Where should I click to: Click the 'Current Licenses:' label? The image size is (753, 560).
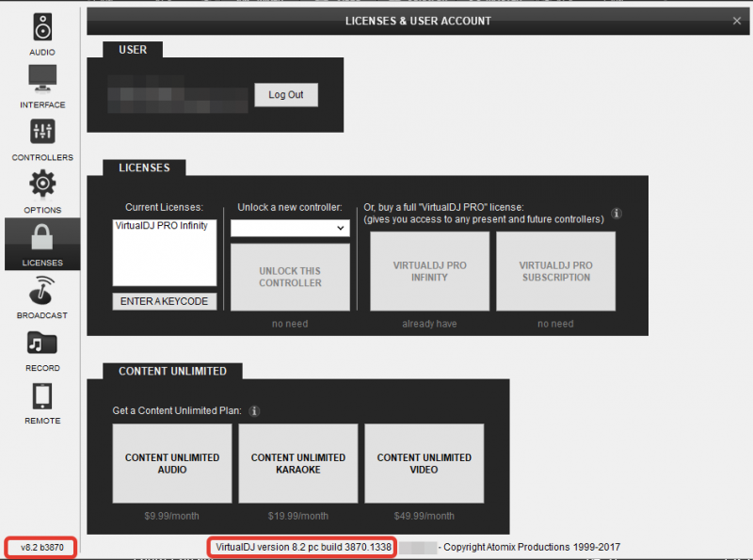tap(164, 207)
